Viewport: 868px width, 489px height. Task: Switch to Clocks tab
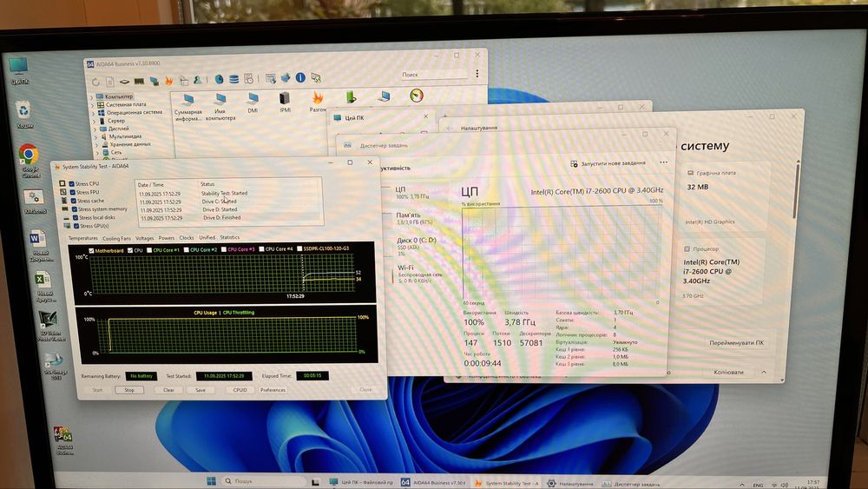[187, 238]
